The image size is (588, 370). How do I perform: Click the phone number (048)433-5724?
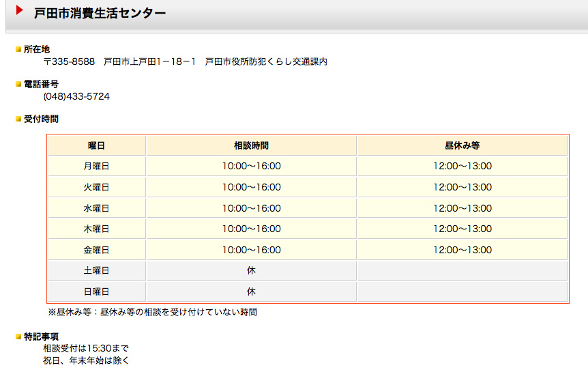point(76,97)
